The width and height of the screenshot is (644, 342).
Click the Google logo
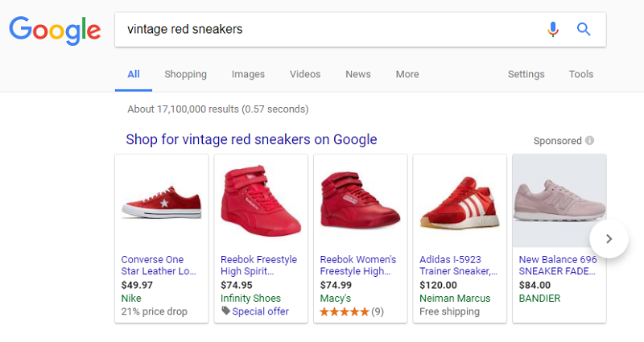[55, 30]
